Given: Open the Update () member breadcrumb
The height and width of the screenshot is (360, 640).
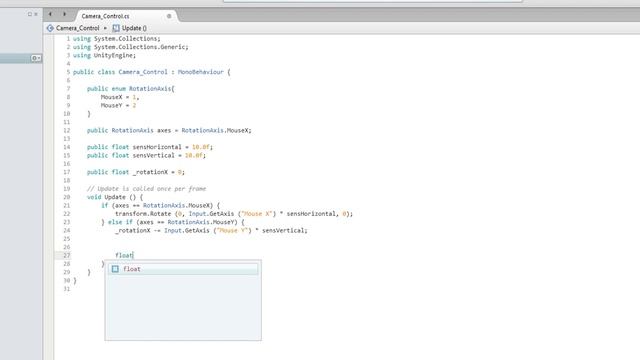Looking at the screenshot, I should click(x=134, y=28).
